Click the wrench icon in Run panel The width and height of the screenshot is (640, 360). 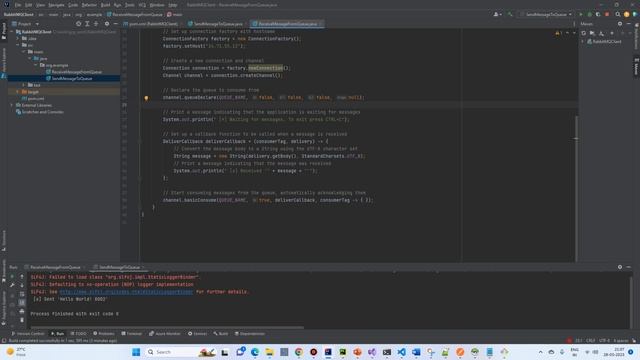pyautogui.click(x=12, y=285)
